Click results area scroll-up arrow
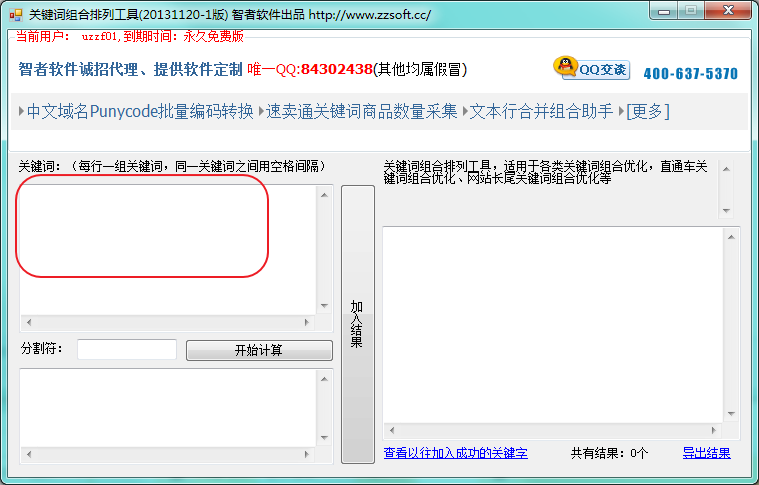 pos(731,237)
